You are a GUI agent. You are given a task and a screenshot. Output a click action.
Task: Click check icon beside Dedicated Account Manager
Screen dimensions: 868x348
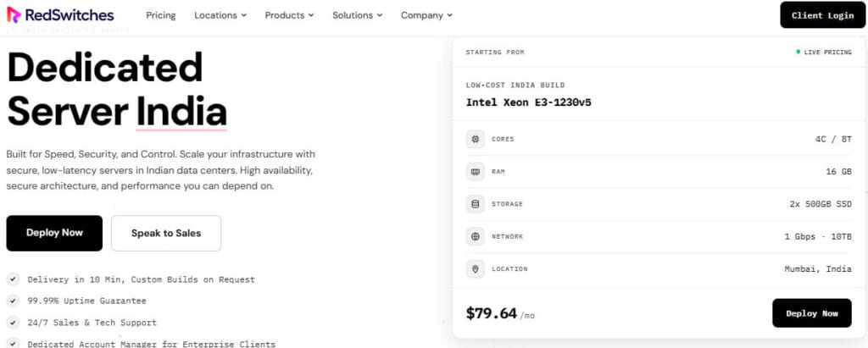pyautogui.click(x=13, y=344)
